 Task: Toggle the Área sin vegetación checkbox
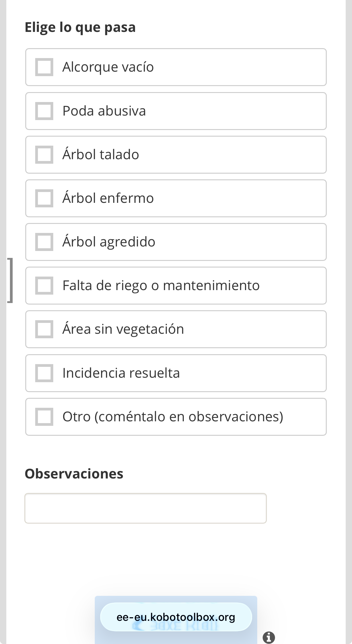coord(44,329)
